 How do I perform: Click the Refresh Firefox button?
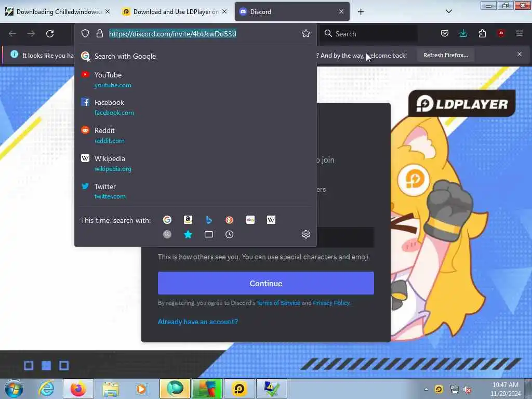[445, 55]
